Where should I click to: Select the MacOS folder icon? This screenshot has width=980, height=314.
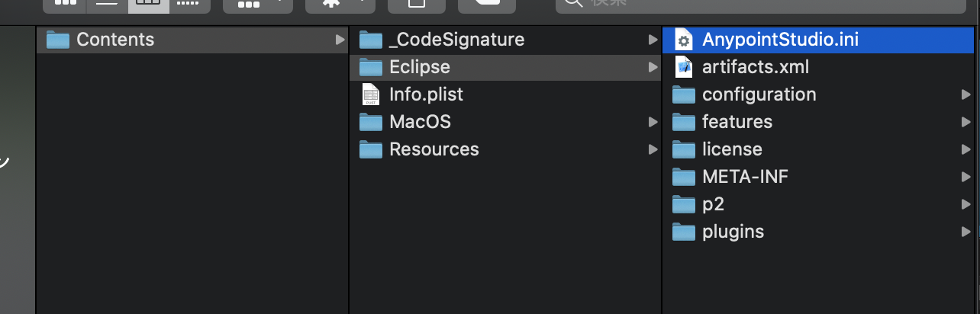371,122
